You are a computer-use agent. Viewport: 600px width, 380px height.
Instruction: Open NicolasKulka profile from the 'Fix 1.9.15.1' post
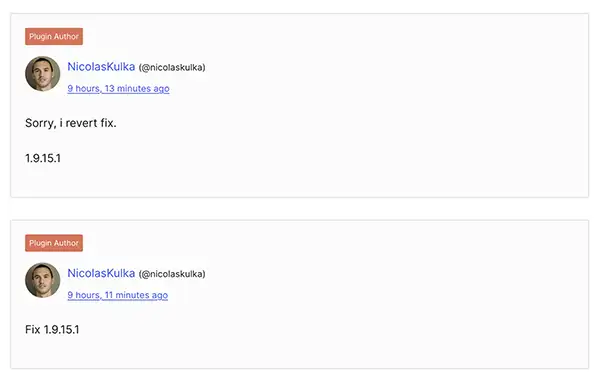pos(101,273)
